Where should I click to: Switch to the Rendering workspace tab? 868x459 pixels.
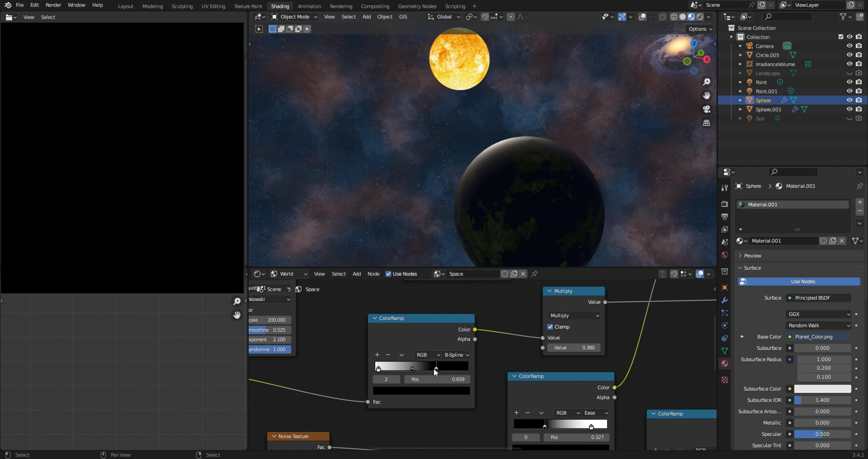click(x=341, y=6)
